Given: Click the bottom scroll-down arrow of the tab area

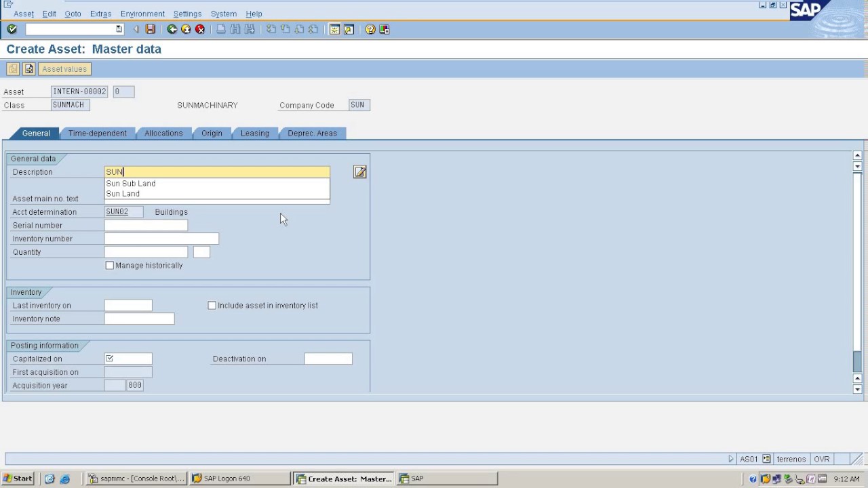Looking at the screenshot, I should coord(857,389).
